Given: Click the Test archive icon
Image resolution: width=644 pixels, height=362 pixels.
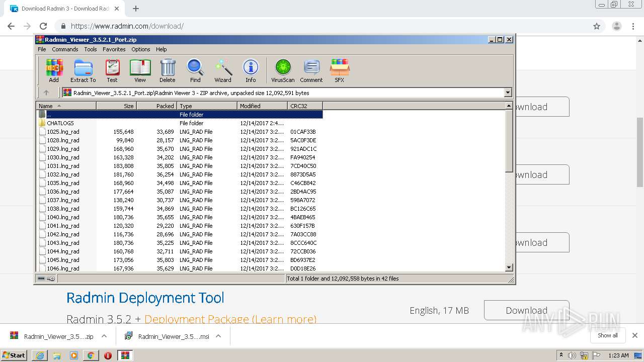Looking at the screenshot, I should tap(112, 71).
